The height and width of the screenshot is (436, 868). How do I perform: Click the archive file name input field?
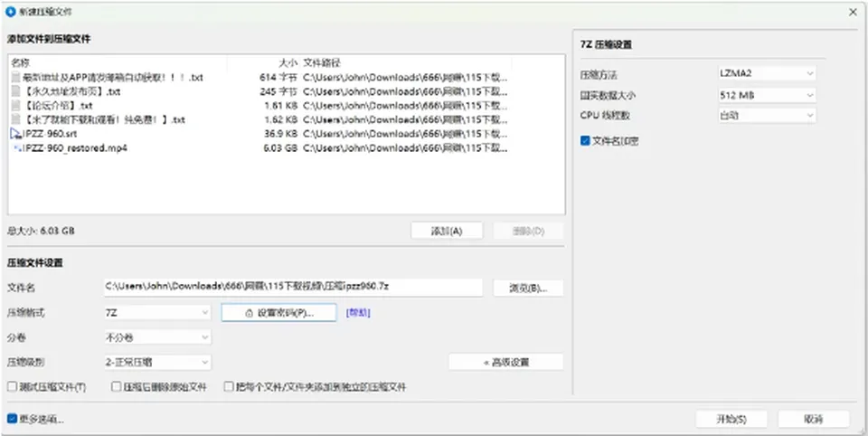[293, 287]
